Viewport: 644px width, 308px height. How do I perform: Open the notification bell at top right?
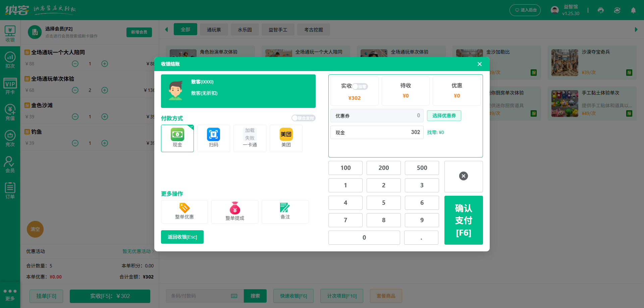(633, 10)
